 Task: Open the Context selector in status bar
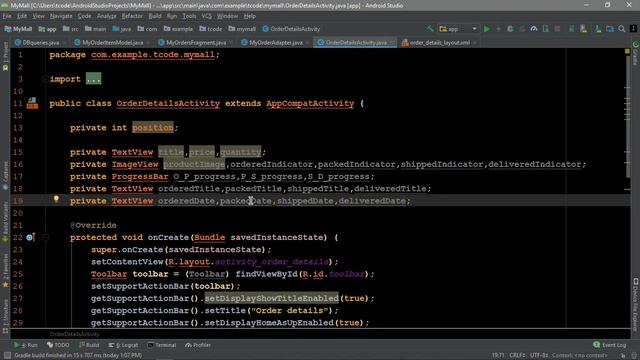(580, 356)
